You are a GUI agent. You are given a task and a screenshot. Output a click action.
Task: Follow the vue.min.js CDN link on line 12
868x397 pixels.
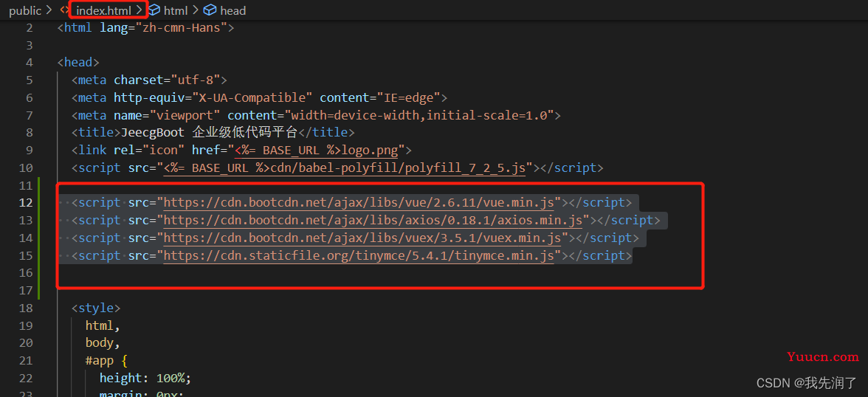click(359, 203)
